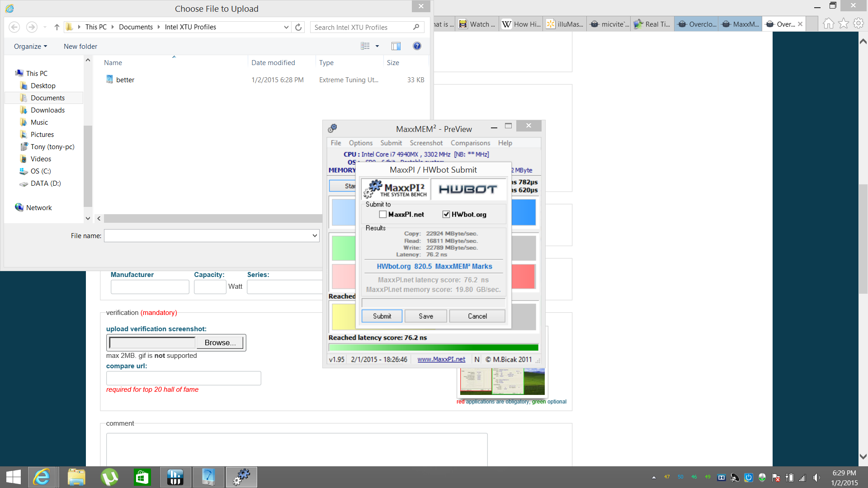The image size is (868, 488).
Task: Expand the Documents breadcrumb chevron
Action: tap(159, 27)
